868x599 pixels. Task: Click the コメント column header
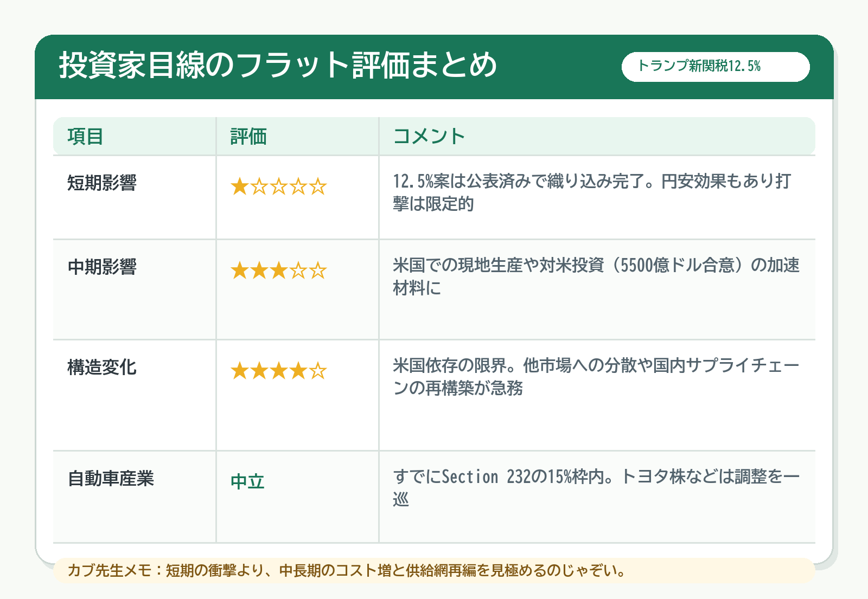coord(429,137)
